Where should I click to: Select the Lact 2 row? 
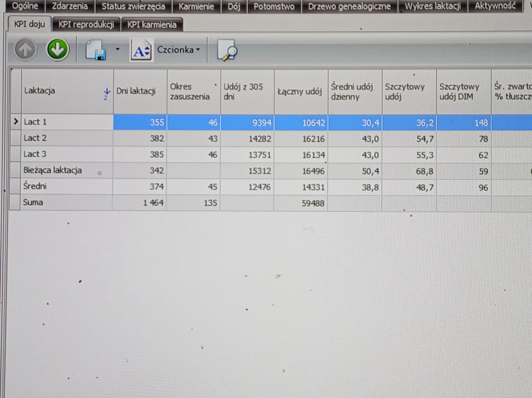coord(35,138)
